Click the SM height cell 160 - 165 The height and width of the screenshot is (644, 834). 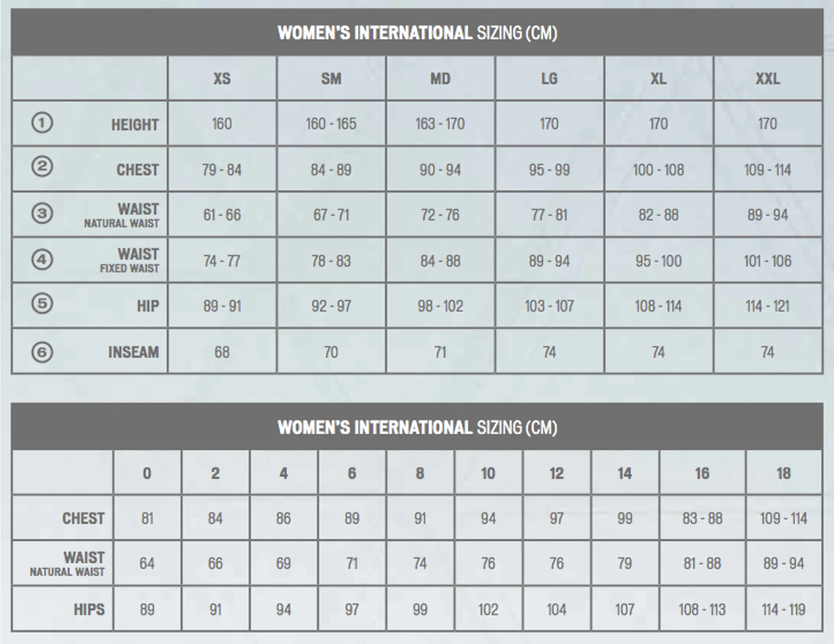[x=331, y=124]
